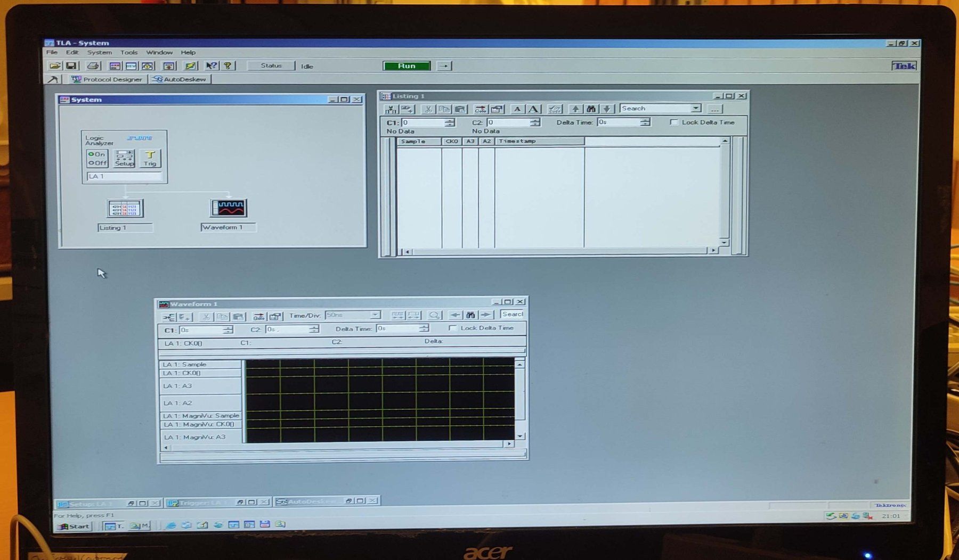959x560 pixels.
Task: Click the Cut scissors icon in Listing 1
Action: pos(427,109)
